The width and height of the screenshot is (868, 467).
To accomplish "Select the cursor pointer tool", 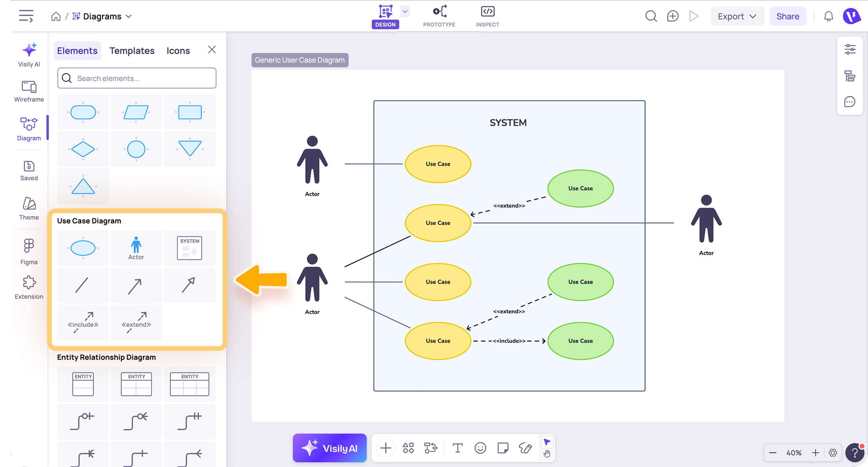I will (x=547, y=442).
